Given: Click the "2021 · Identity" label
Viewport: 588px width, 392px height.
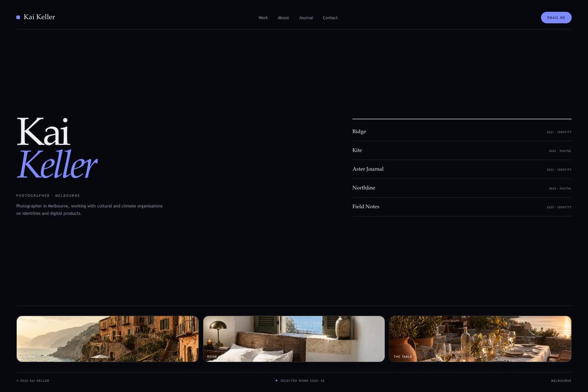Looking at the screenshot, I should point(559,132).
